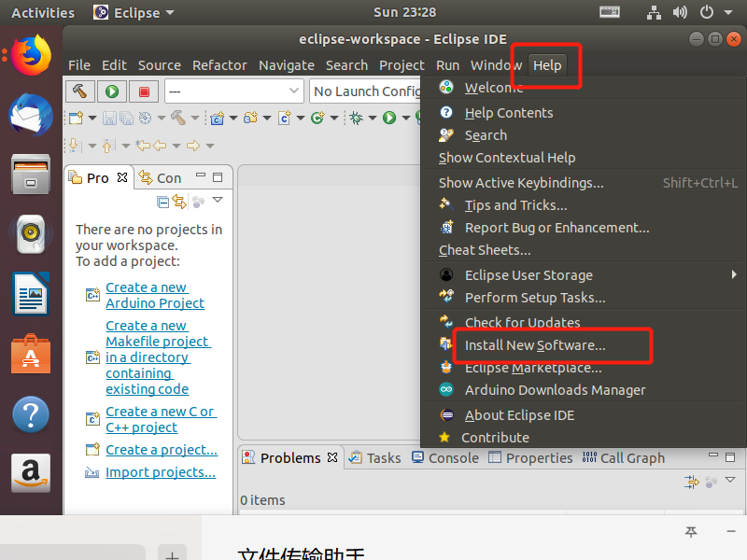
Task: Click Create a new Makefile project link
Action: coord(158,357)
